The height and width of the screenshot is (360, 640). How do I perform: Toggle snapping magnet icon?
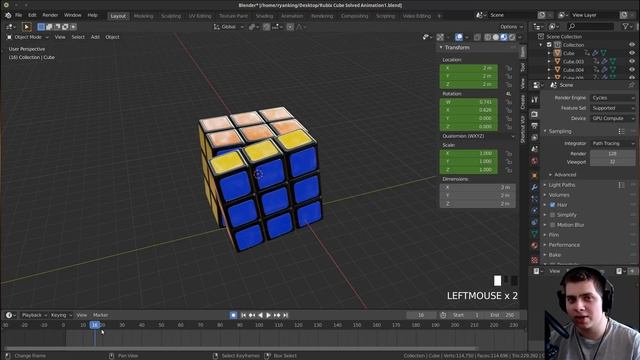[266, 27]
